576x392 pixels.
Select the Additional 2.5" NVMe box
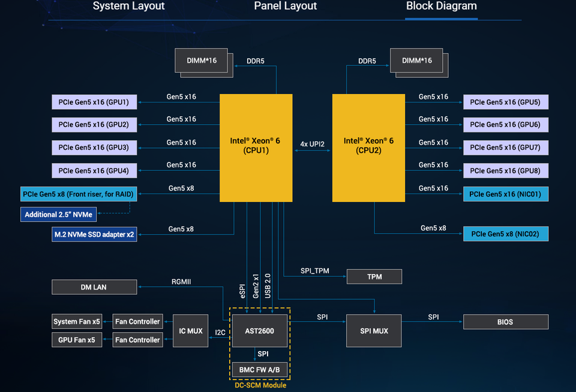[x=58, y=215]
